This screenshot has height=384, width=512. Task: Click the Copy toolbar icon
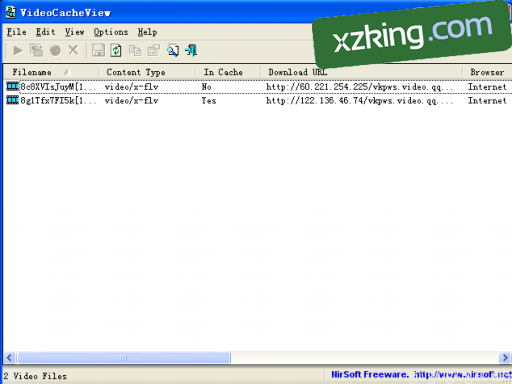click(x=135, y=51)
